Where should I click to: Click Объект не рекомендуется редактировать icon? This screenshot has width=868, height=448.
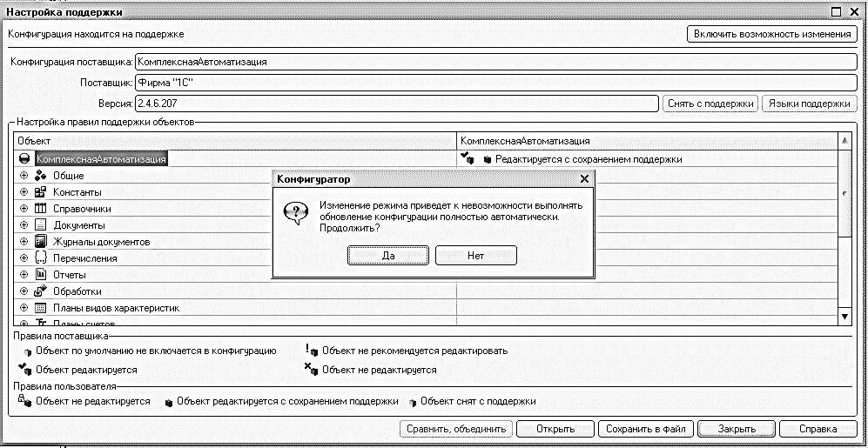pyautogui.click(x=312, y=350)
